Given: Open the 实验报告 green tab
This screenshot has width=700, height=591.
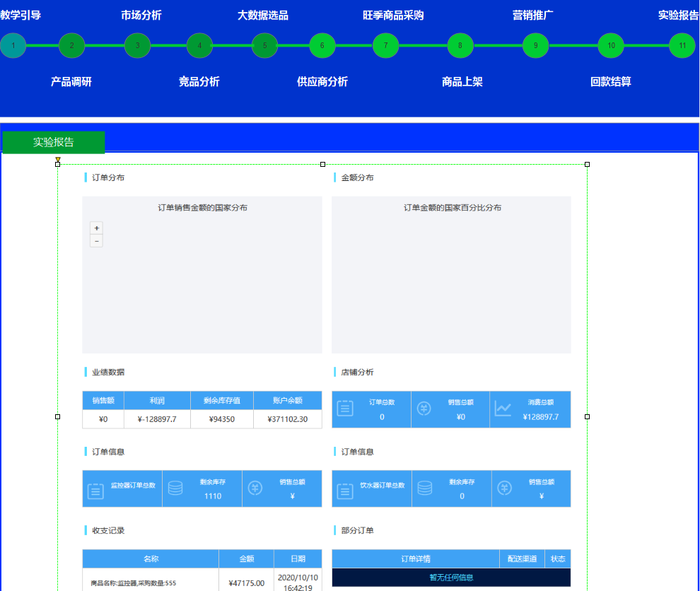Looking at the screenshot, I should (54, 142).
